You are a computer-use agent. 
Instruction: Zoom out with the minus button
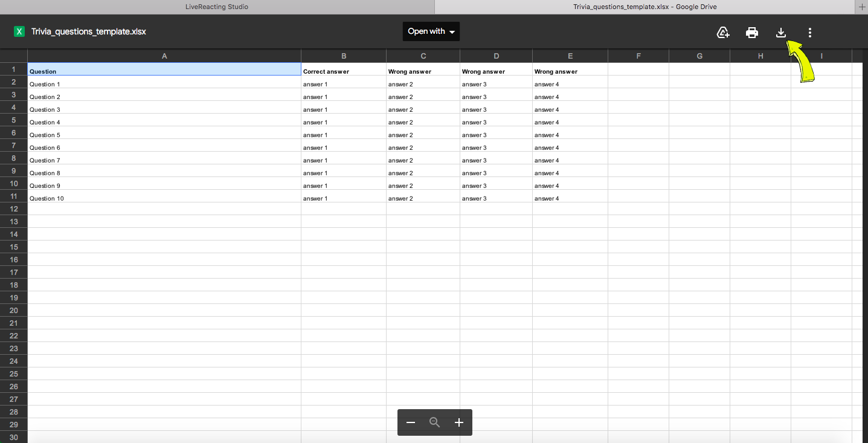click(411, 422)
